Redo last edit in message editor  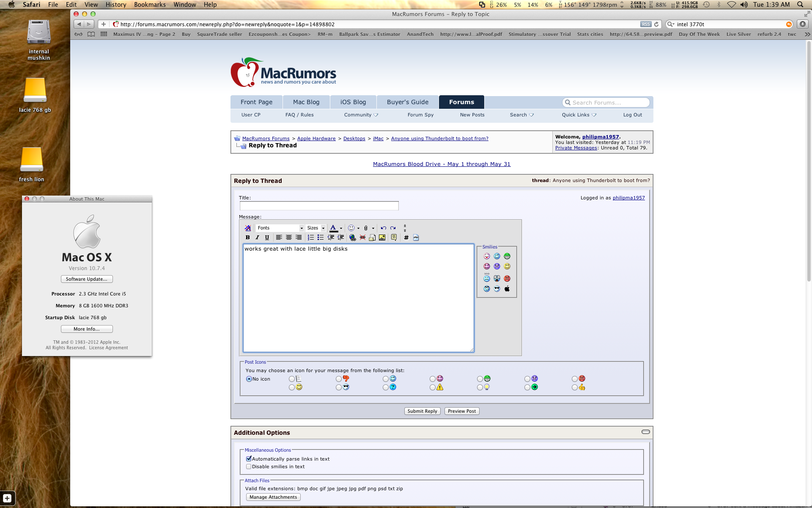393,228
